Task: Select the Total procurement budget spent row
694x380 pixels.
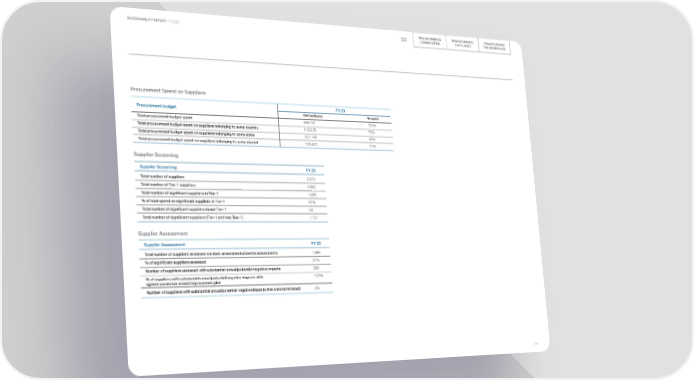Action: (261, 119)
